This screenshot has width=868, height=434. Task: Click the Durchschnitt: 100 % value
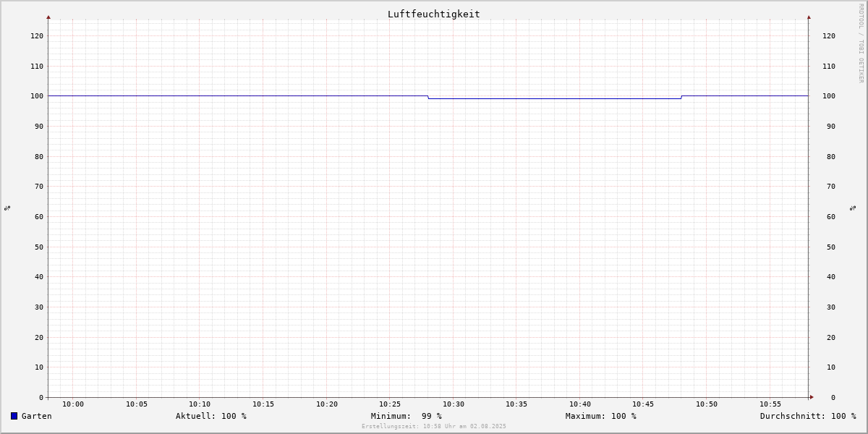click(x=808, y=416)
